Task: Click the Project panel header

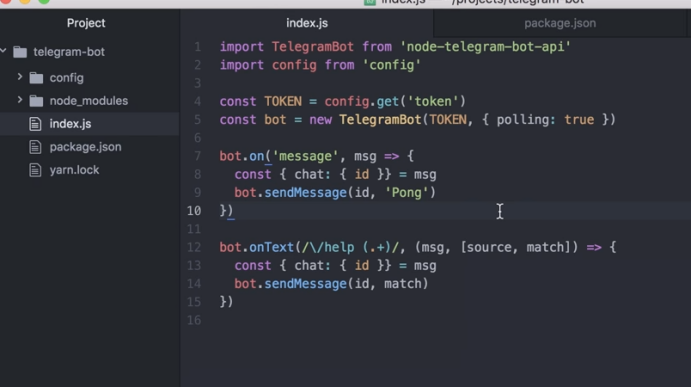Action: click(86, 23)
